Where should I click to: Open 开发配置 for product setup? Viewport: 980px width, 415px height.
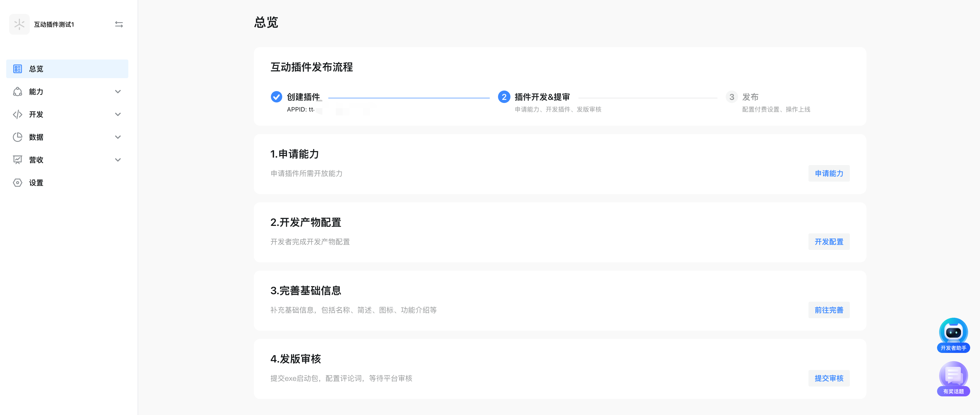coord(829,242)
